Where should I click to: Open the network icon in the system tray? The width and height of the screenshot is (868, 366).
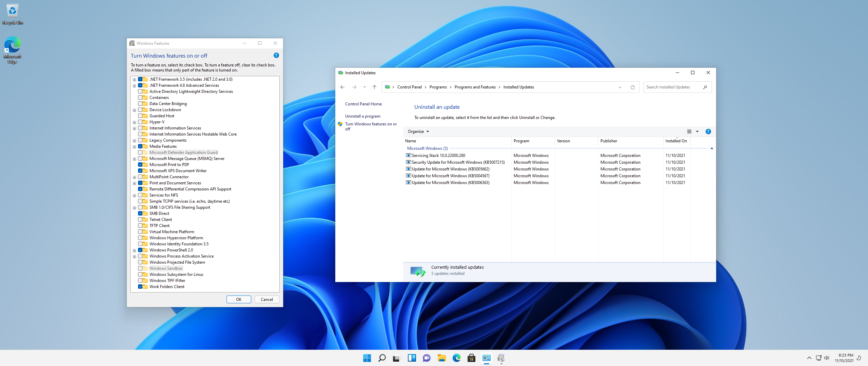818,358
